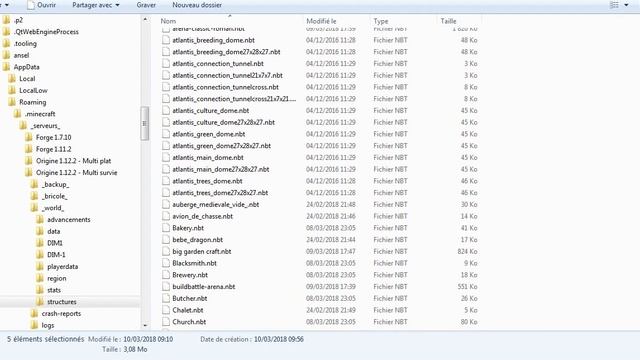Select atlantis_breeding_dome.nbt file icon

pos(165,40)
